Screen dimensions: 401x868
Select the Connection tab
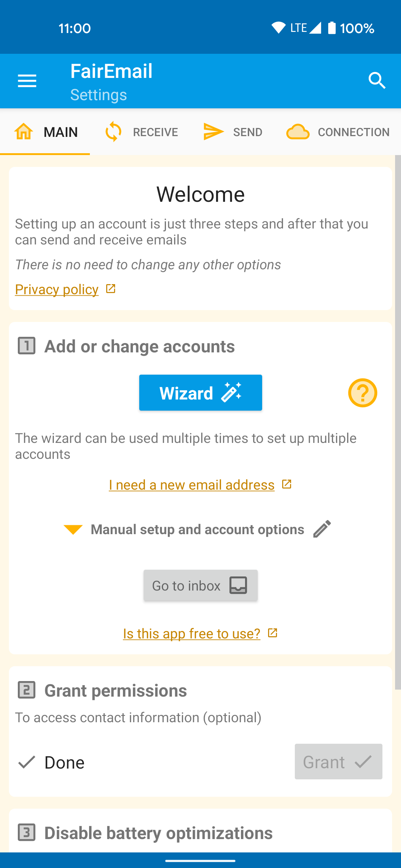click(x=338, y=132)
